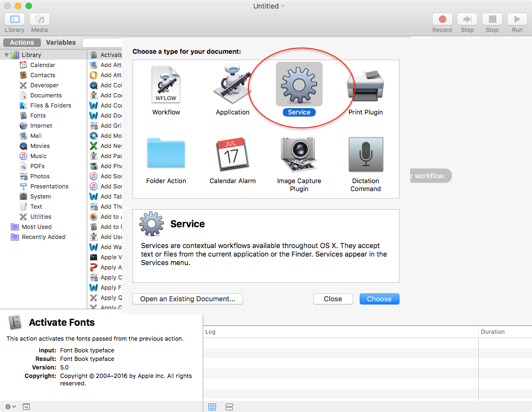Image resolution: width=532 pixels, height=412 pixels.
Task: Toggle the Library toolbar button
Action: point(14,19)
